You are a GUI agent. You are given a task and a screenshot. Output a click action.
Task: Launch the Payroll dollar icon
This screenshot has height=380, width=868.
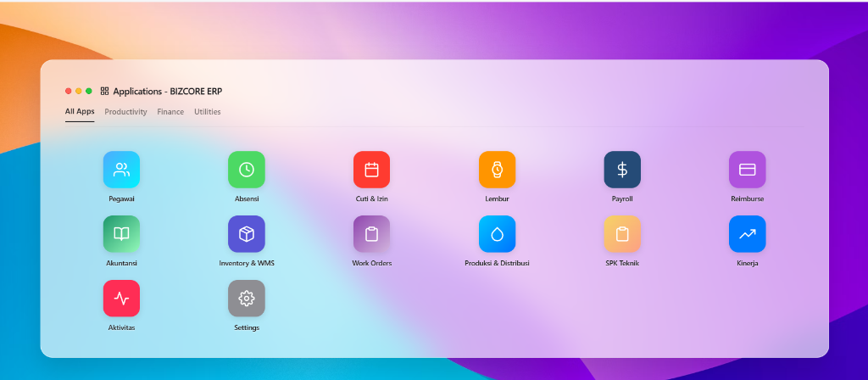point(622,170)
